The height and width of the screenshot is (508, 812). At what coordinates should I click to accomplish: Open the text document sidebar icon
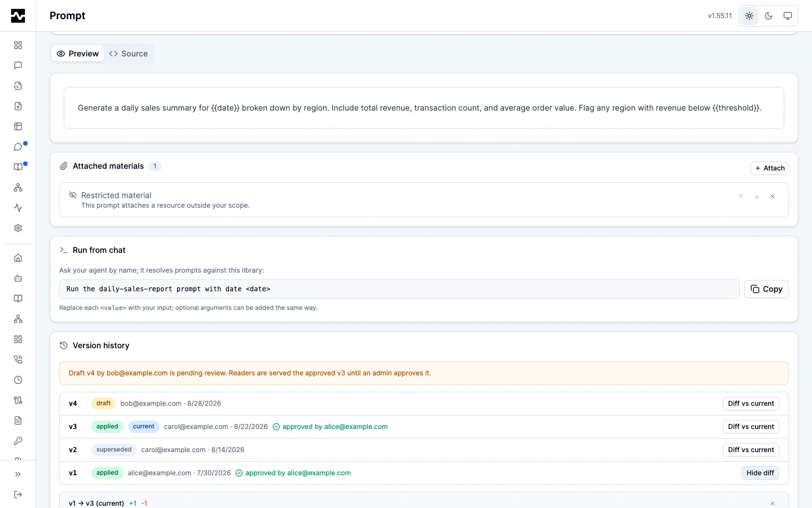(x=18, y=421)
